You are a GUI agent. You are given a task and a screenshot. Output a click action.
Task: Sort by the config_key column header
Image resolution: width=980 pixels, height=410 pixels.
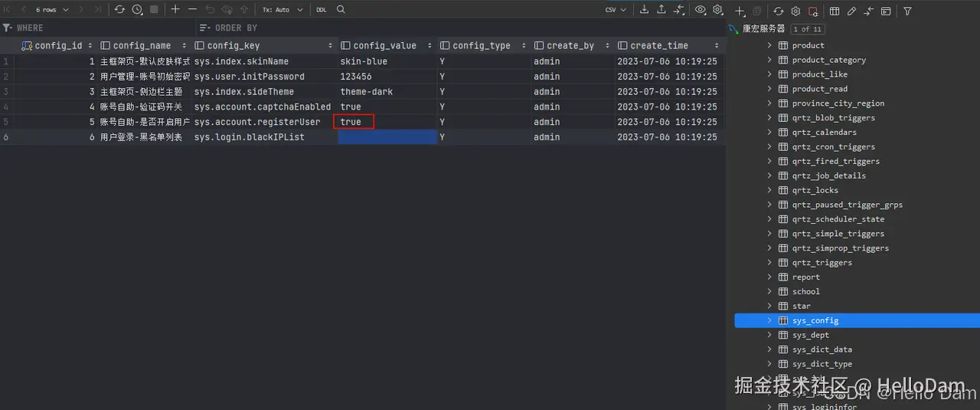264,45
